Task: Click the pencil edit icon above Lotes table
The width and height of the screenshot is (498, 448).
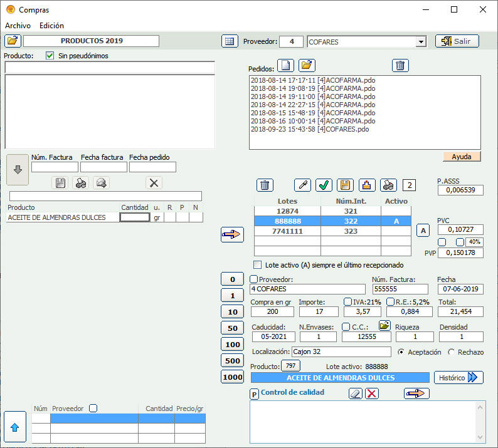Action: (x=303, y=185)
